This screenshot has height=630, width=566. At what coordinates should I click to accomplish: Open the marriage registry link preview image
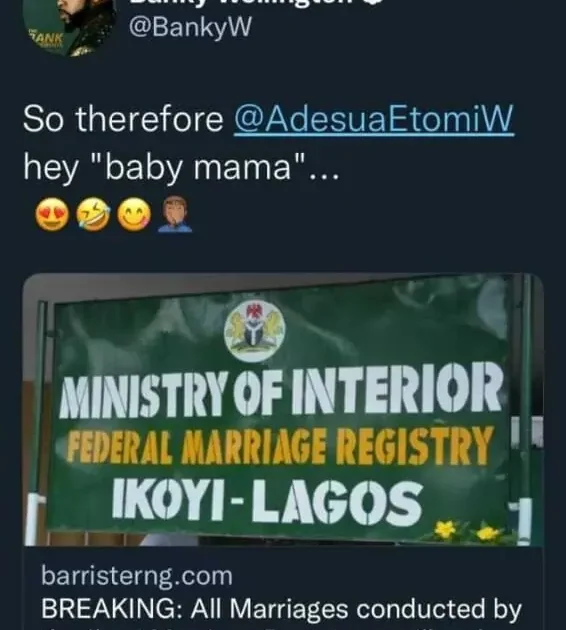tap(283, 409)
